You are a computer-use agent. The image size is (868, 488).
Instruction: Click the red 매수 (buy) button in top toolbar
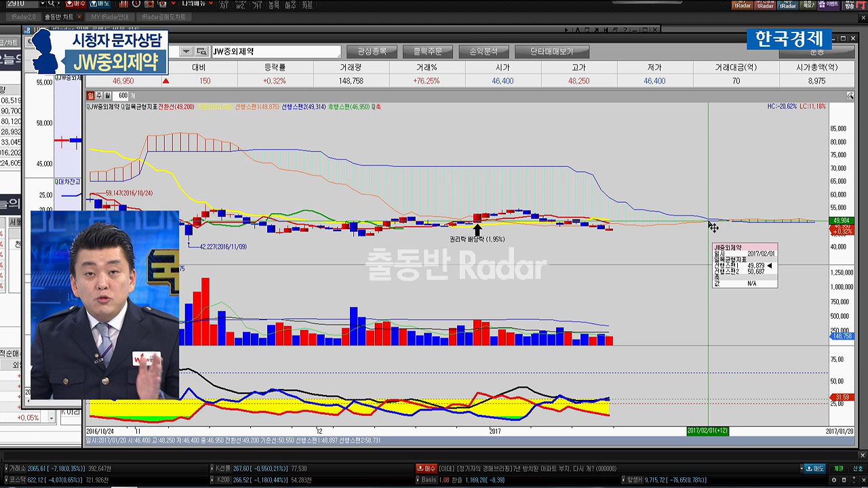[77, 4]
